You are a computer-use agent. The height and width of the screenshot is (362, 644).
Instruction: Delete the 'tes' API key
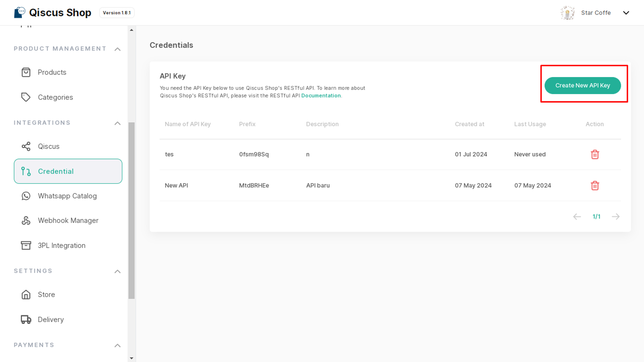tap(595, 155)
